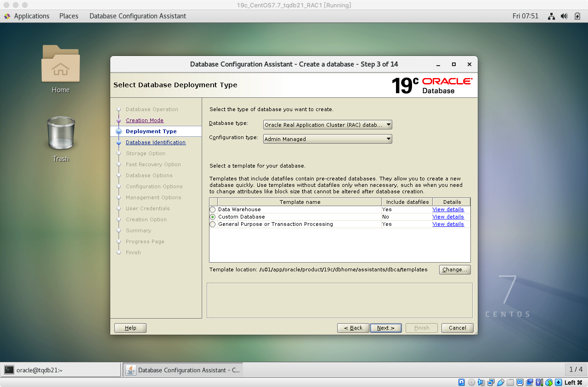Click the battery icon in top panel
The width and height of the screenshot is (588, 387).
pyautogui.click(x=577, y=16)
